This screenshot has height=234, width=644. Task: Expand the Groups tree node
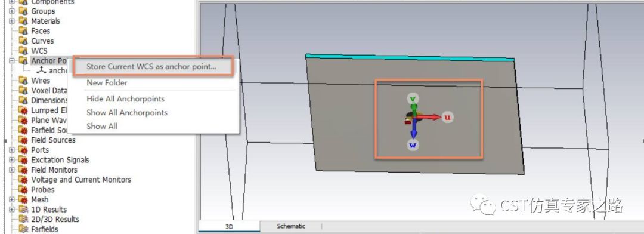(x=12, y=11)
